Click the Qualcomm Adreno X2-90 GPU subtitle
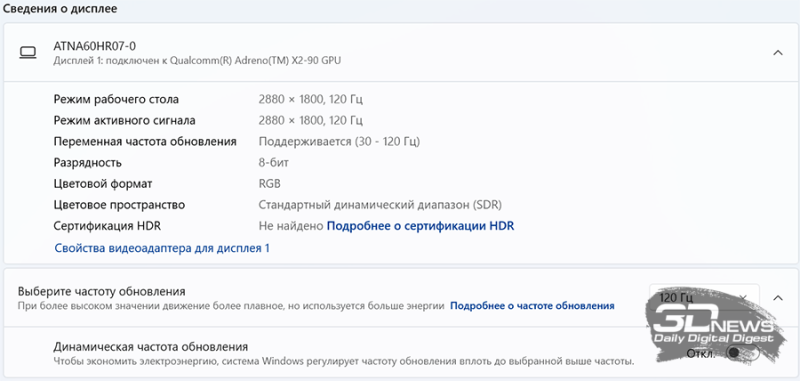Image resolution: width=800 pixels, height=381 pixels. pyautogui.click(x=197, y=61)
